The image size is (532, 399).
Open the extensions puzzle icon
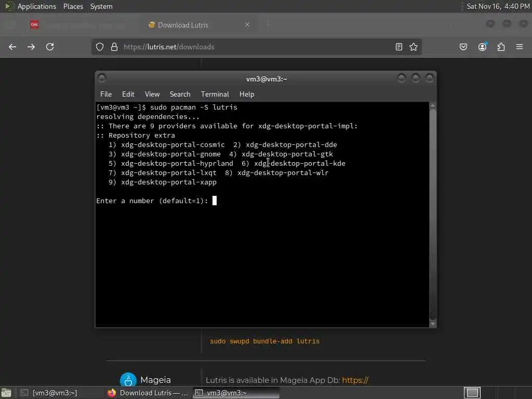(501, 47)
